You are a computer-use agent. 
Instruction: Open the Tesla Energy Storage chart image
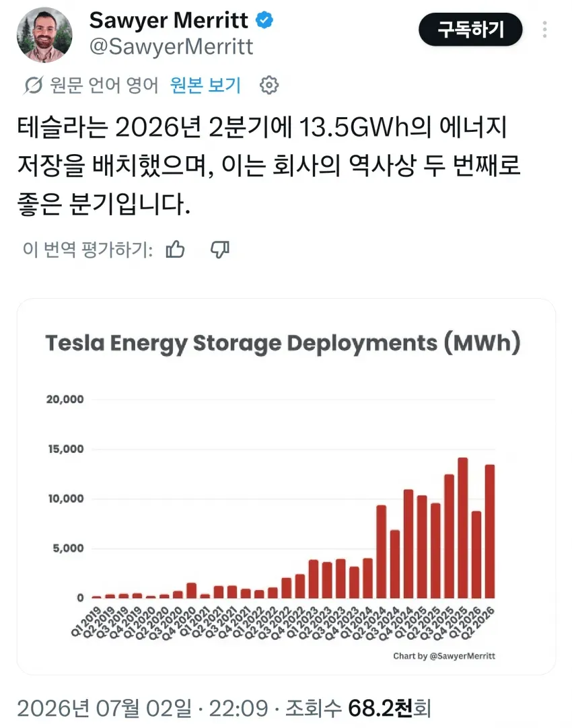(286, 486)
